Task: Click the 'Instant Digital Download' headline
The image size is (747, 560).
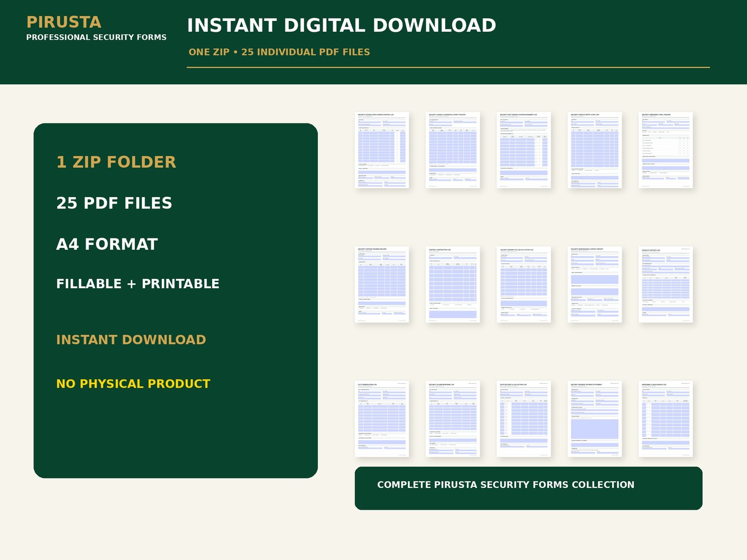Action: tap(342, 25)
